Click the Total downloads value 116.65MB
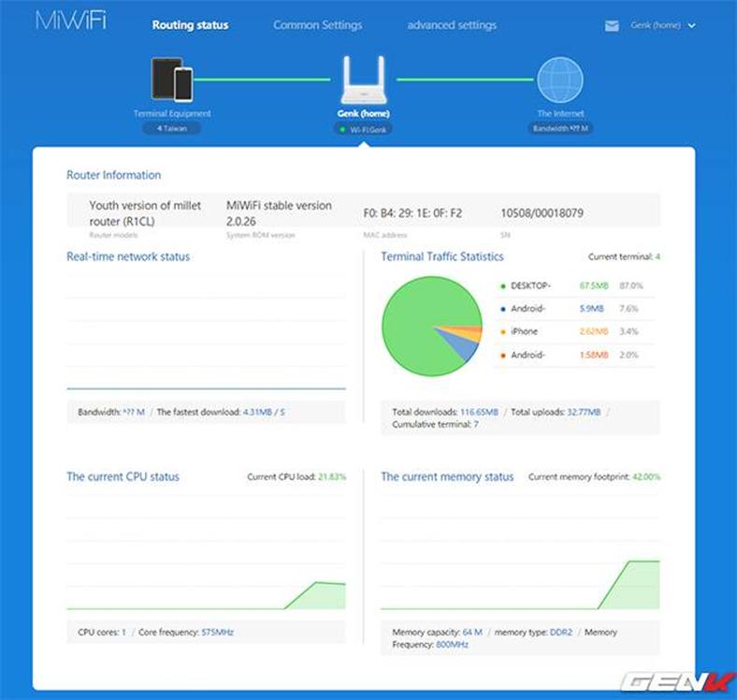The height and width of the screenshot is (700, 737). pos(479,412)
